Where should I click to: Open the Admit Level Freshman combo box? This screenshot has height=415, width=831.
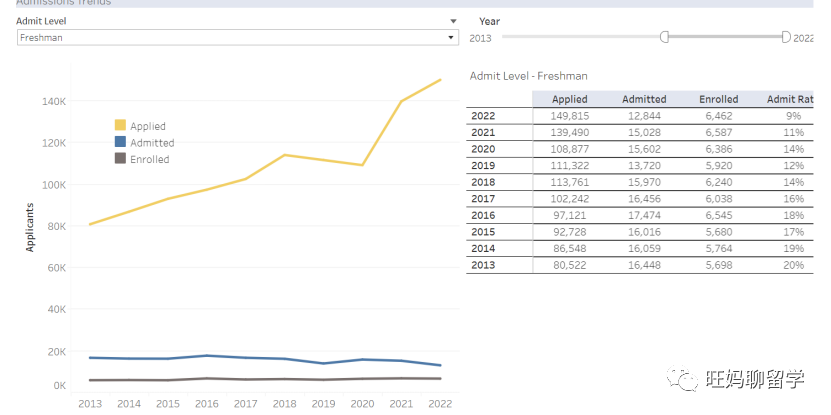click(x=237, y=38)
